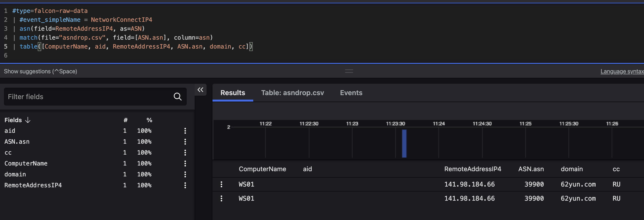Click Show suggestions text
Viewport: 644px width, 220px height.
tap(40, 71)
